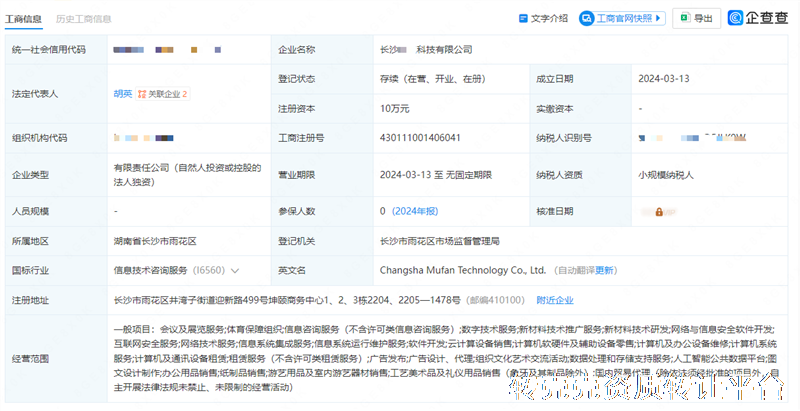This screenshot has height=411, width=800.
Task: Click Changsha Mufan Technology Co., Ltd. text
Action: point(463,270)
